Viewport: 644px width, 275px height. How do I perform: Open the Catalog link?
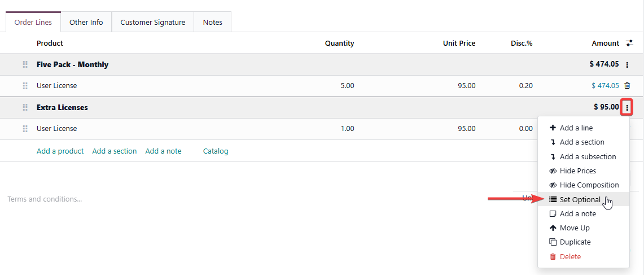click(x=216, y=151)
